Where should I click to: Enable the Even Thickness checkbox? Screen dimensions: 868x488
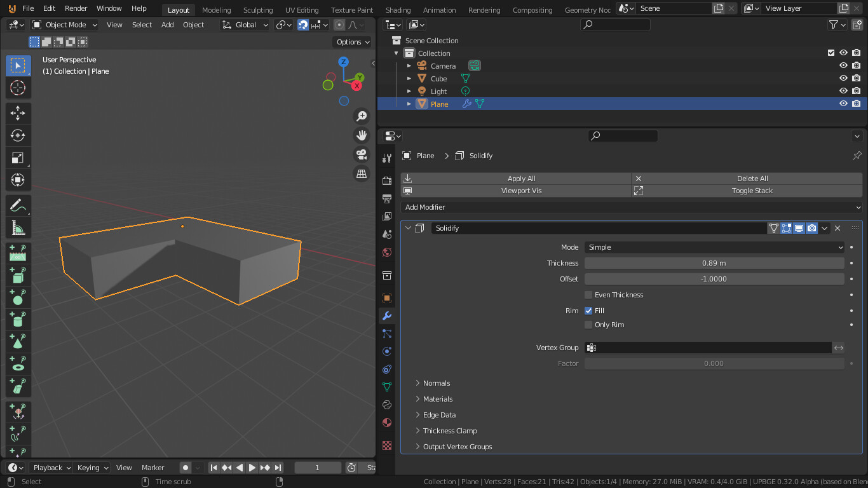click(x=588, y=294)
